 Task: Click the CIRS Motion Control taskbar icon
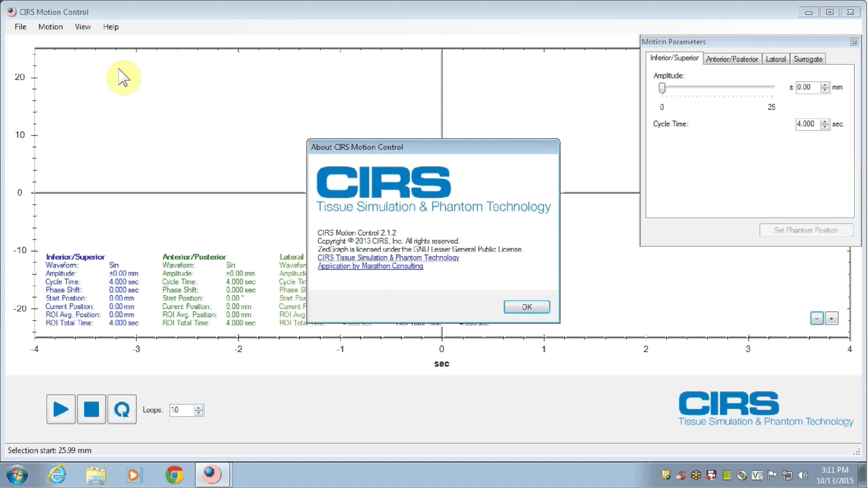(212, 475)
